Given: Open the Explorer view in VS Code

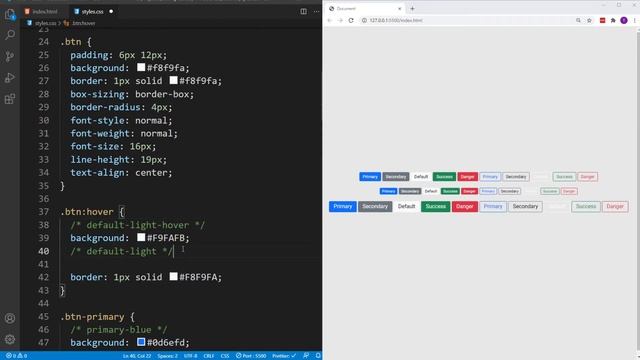Looking at the screenshot, I should click(x=10, y=14).
